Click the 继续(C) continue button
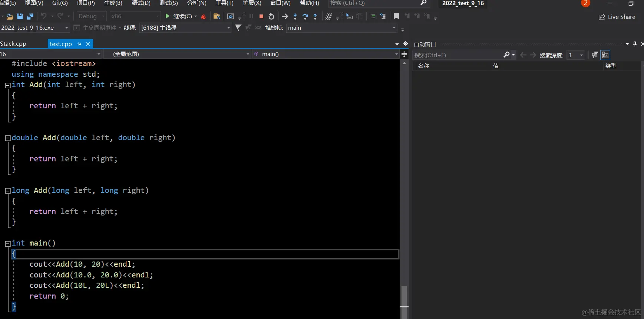Screen dimensions: 644x319 point(178,16)
